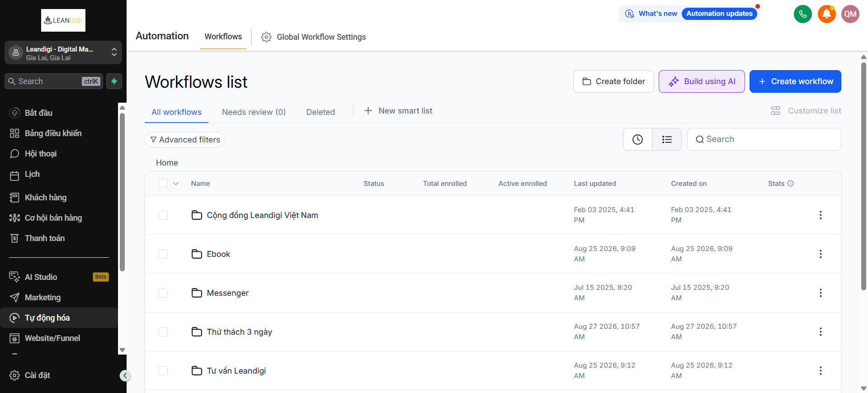The width and height of the screenshot is (868, 393).
Task: Select Deleted tab
Action: point(321,112)
